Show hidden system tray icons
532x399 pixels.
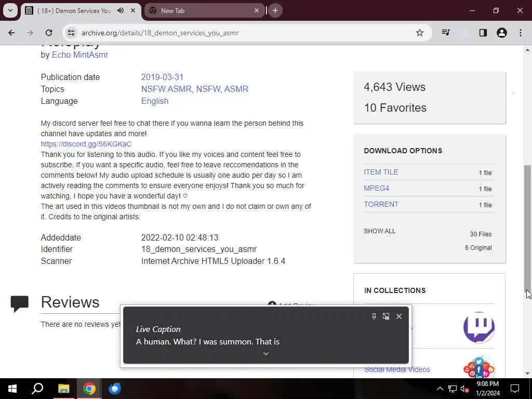(x=440, y=389)
